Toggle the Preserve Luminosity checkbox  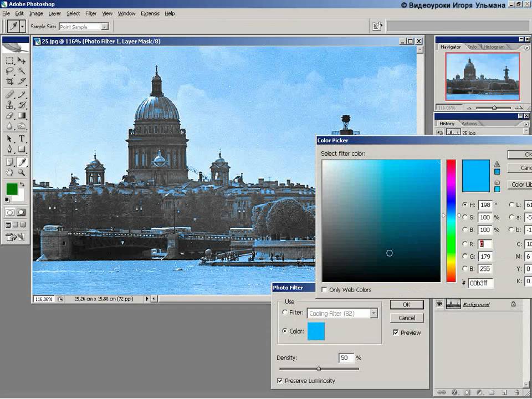[280, 381]
